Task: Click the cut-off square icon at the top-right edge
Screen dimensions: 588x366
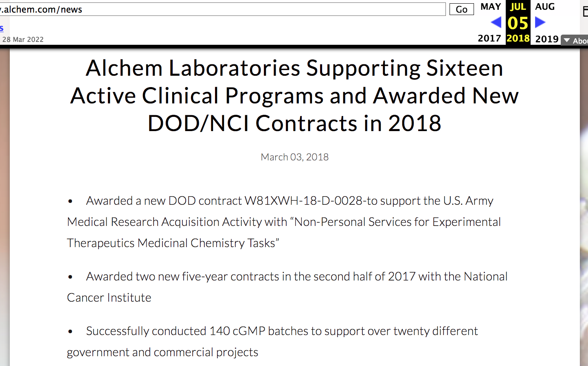Action: point(585,11)
